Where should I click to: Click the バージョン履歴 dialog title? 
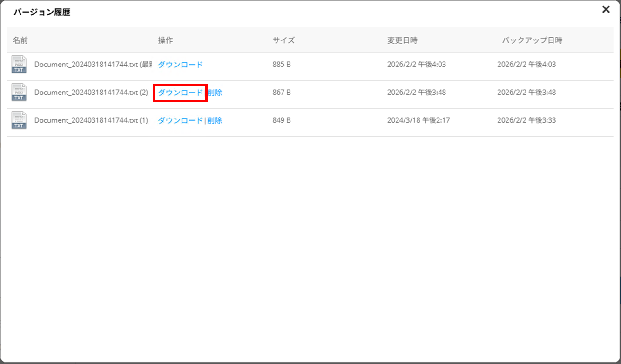42,13
